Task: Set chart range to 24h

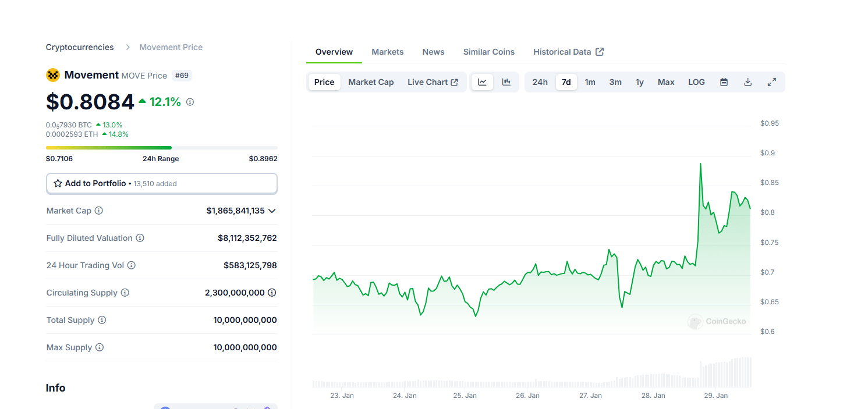Action: tap(540, 82)
